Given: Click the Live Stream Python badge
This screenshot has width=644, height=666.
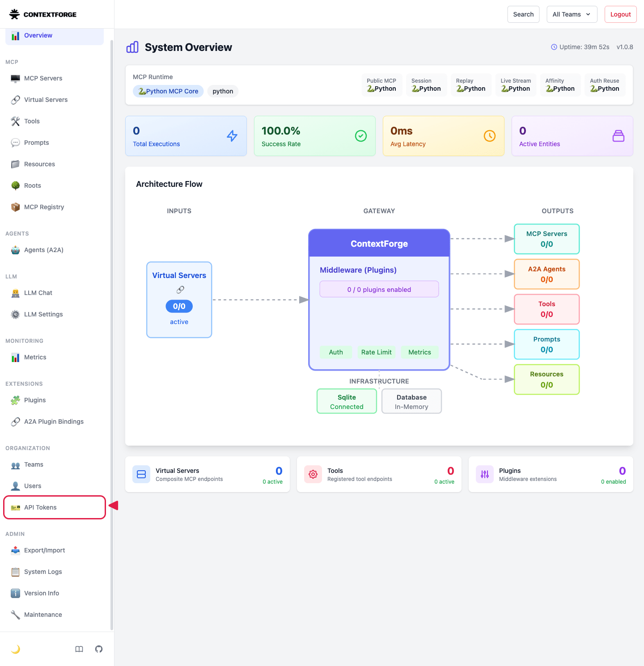Looking at the screenshot, I should pyautogui.click(x=516, y=85).
